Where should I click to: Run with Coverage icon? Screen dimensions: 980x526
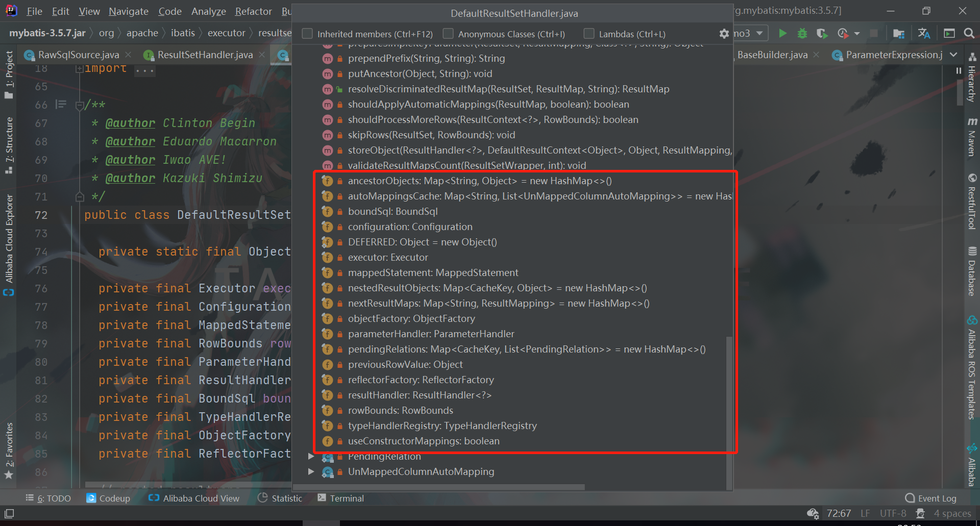[822, 34]
